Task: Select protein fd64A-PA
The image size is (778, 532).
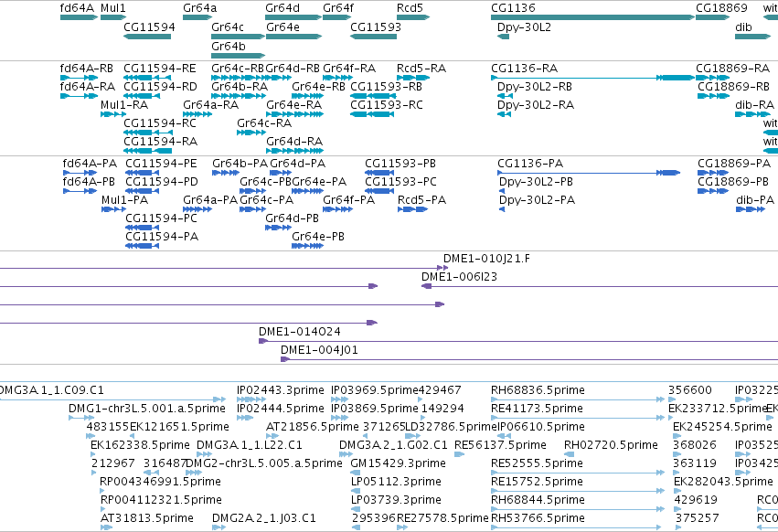Action: (x=90, y=164)
